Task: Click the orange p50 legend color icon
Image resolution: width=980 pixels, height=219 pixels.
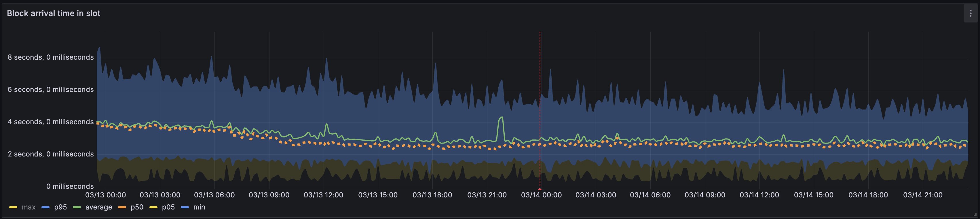Action: point(122,207)
